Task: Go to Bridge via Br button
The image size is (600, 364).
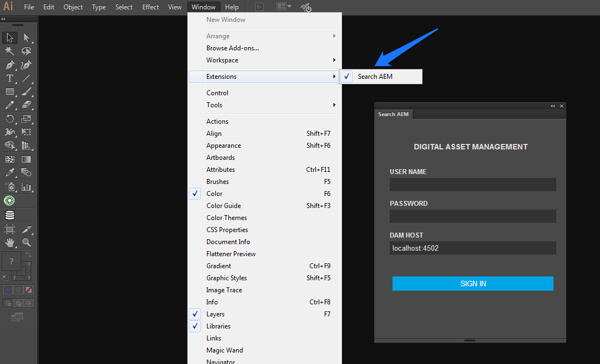Action: point(259,7)
